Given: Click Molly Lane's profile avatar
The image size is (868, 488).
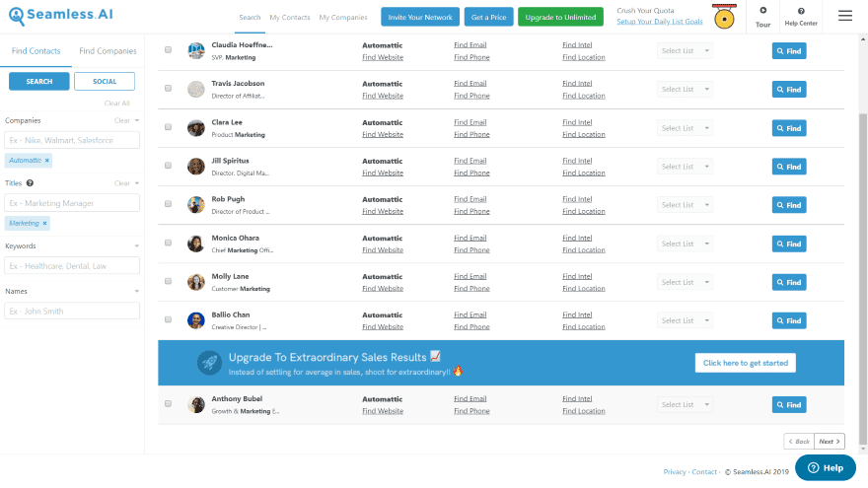Looking at the screenshot, I should tap(196, 282).
